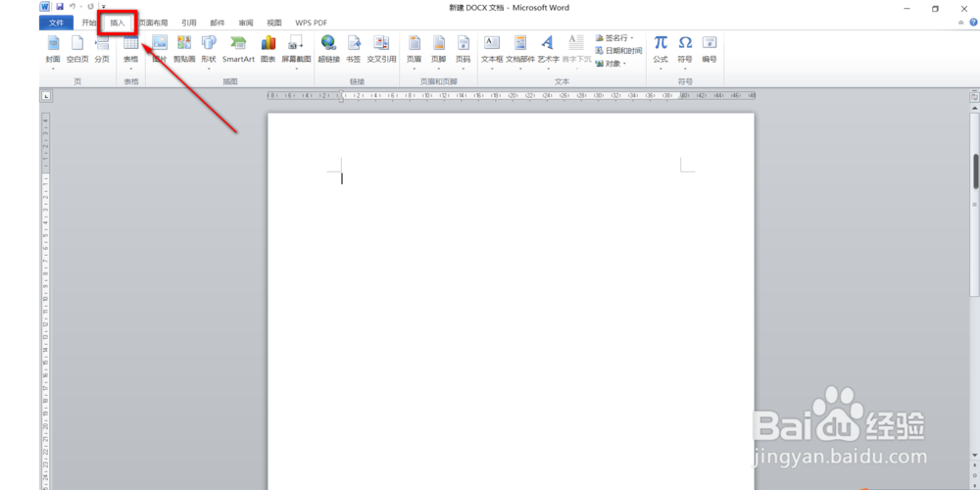This screenshot has width=980, height=490.
Task: Switch to the View (视图) tab
Action: pyautogui.click(x=274, y=23)
